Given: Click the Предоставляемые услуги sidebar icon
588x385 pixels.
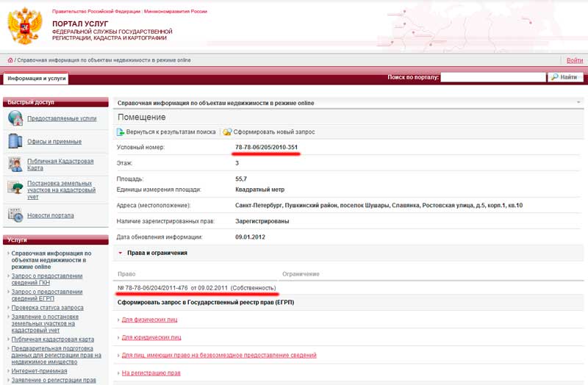Looking at the screenshot, I should point(15,118).
